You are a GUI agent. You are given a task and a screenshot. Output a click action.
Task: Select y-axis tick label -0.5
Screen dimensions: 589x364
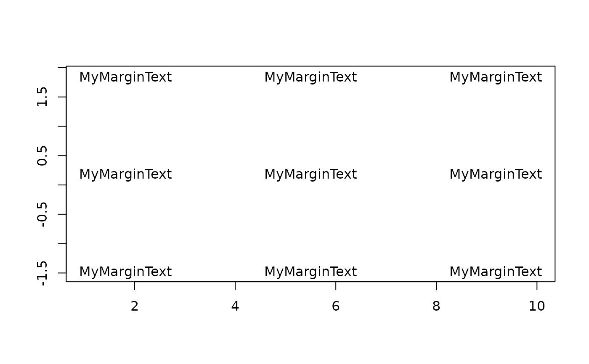tap(42, 214)
